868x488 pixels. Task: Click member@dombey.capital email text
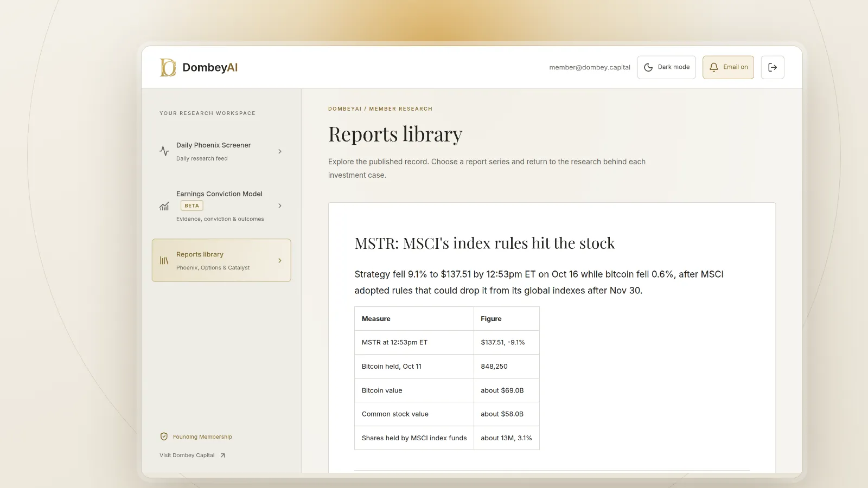coord(590,67)
